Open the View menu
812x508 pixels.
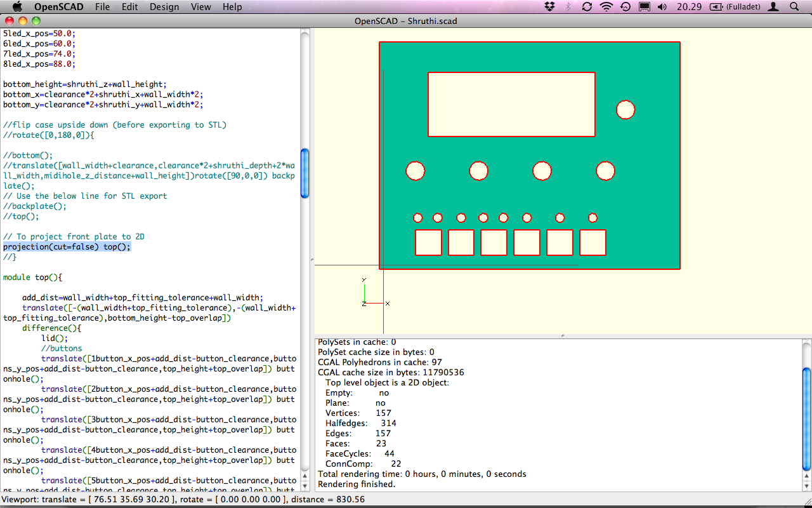201,7
